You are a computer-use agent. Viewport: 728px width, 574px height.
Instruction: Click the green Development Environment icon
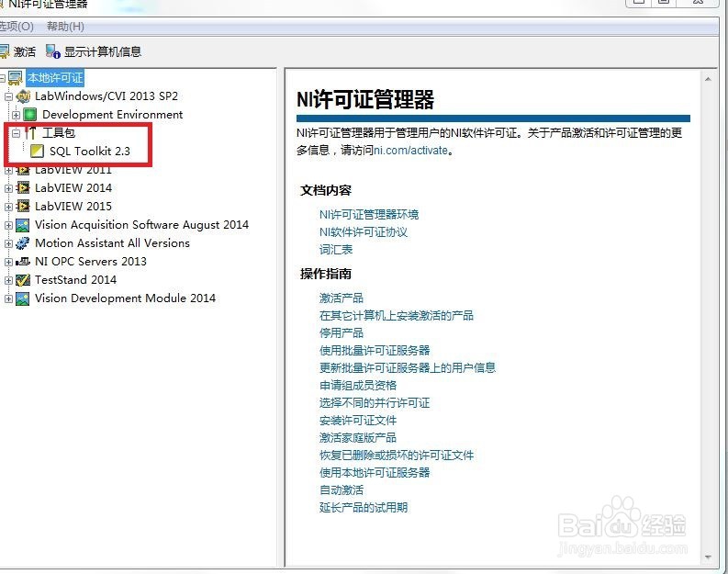pos(30,114)
